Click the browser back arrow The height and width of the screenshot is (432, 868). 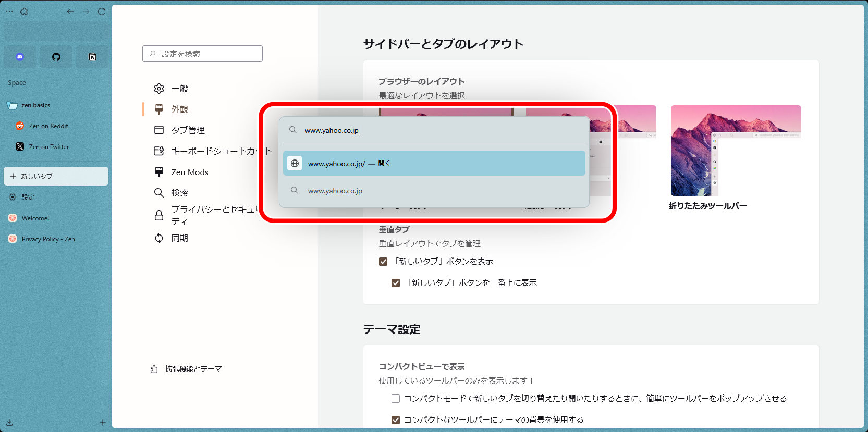[70, 11]
